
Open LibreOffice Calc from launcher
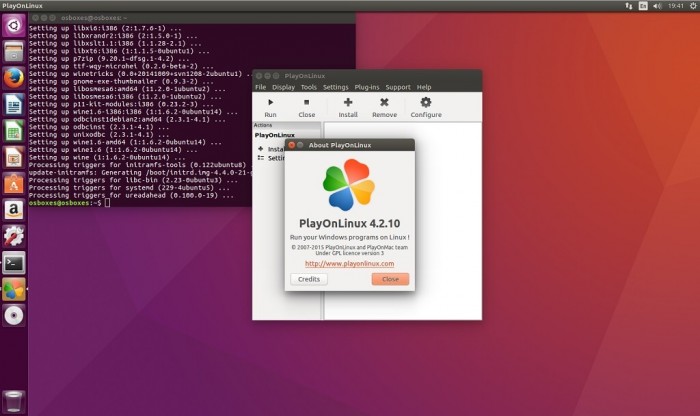tap(14, 131)
